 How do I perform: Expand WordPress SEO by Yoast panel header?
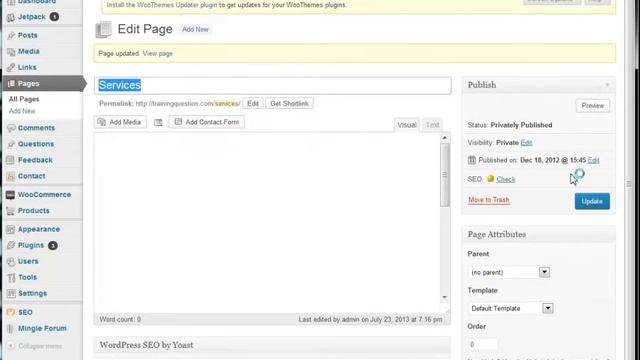pos(272,345)
